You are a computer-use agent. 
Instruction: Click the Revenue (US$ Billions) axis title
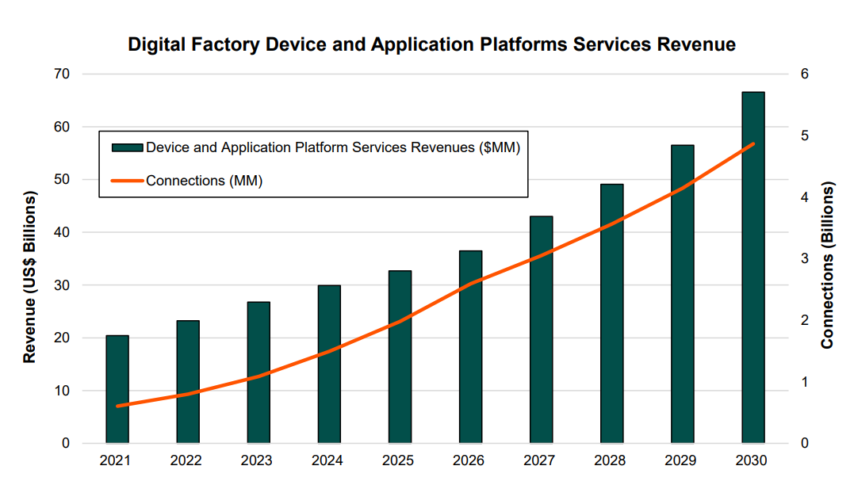point(29,277)
